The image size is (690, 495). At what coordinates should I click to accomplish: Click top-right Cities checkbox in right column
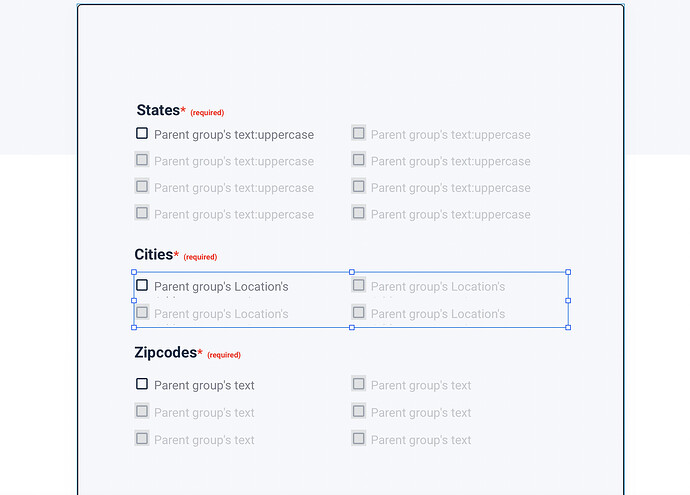(358, 285)
